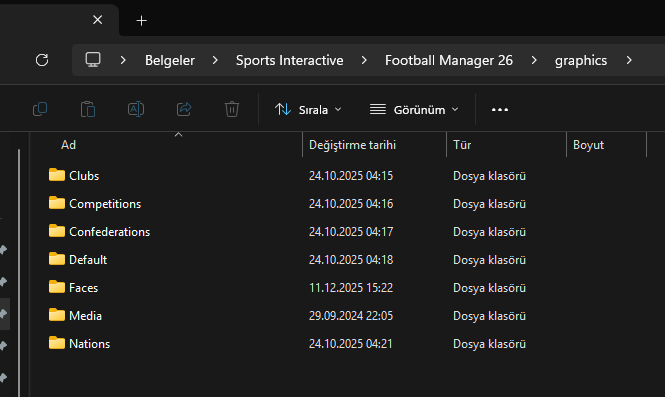Click Dosya klasörü type in Media row
Screen dimensions: 665x397
point(489,316)
